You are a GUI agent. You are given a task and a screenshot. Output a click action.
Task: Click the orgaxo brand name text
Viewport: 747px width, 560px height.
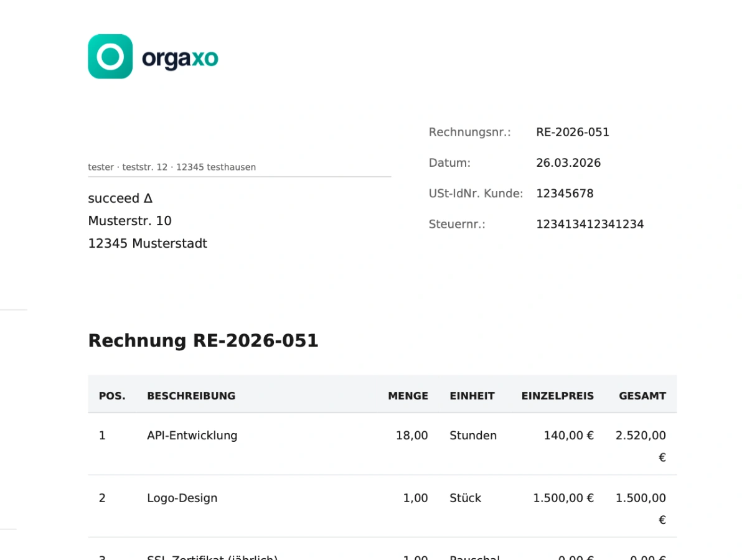point(180,58)
